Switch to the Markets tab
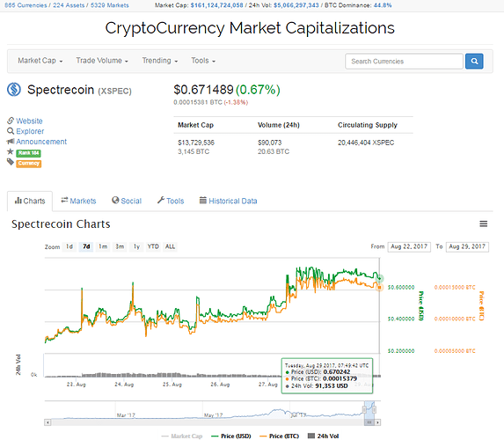 coord(79,201)
